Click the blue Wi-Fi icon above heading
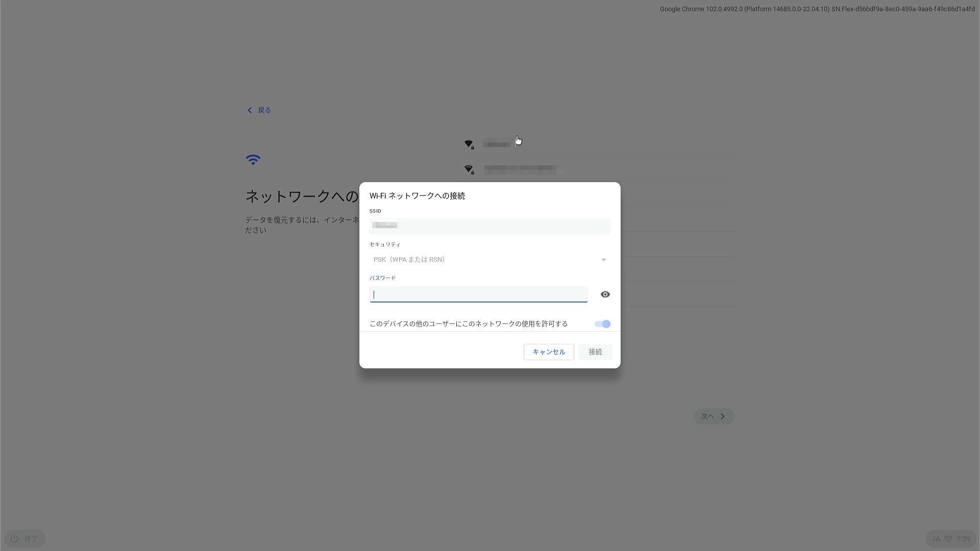980x551 pixels. [x=253, y=160]
